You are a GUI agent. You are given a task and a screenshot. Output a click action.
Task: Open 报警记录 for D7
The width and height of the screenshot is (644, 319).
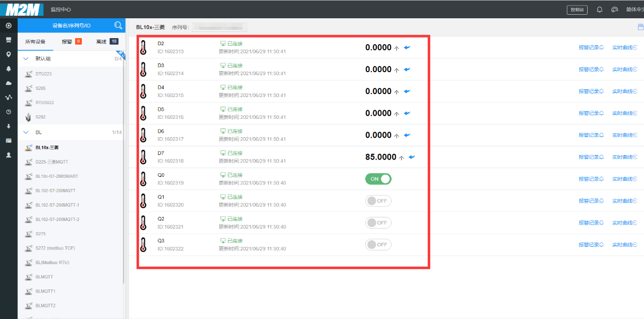591,157
